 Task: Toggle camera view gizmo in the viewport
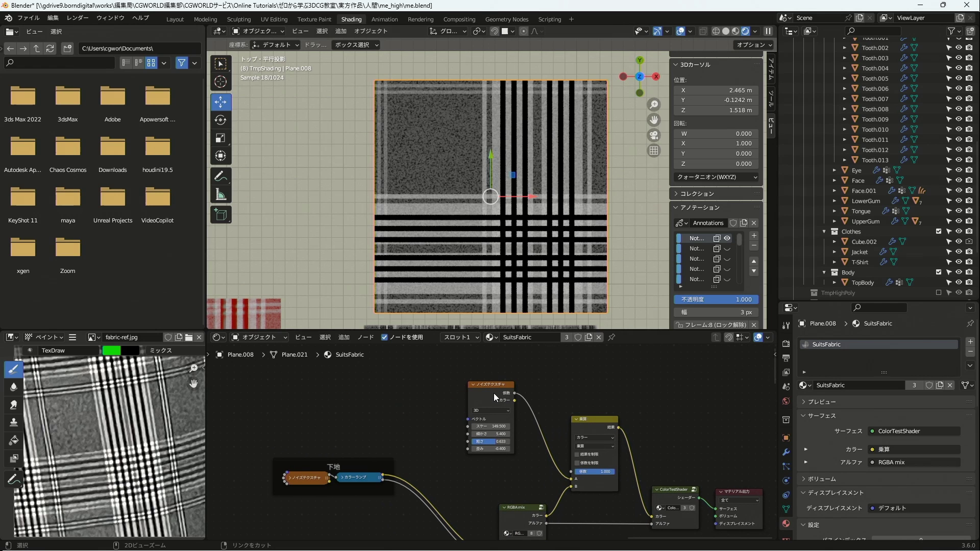[654, 135]
